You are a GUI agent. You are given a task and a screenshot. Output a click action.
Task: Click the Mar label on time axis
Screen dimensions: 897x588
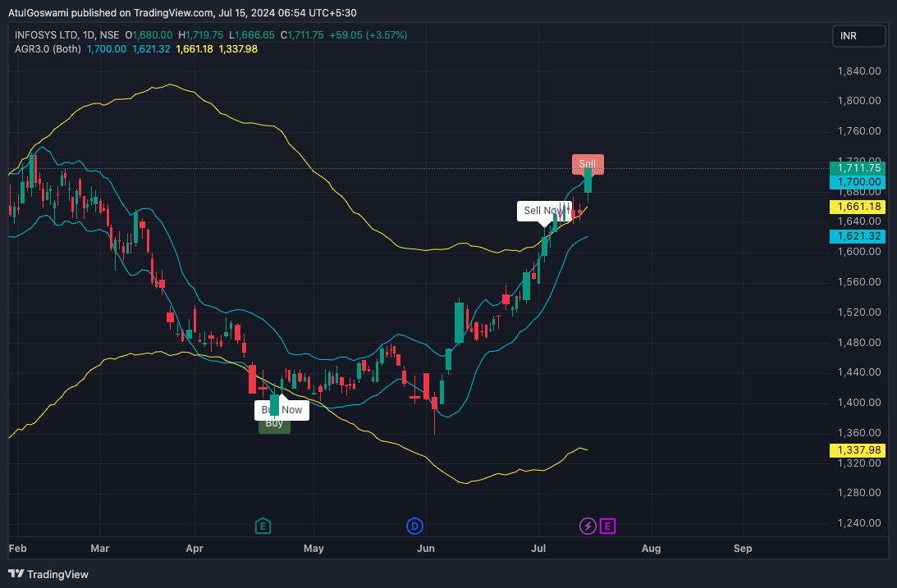(99, 549)
